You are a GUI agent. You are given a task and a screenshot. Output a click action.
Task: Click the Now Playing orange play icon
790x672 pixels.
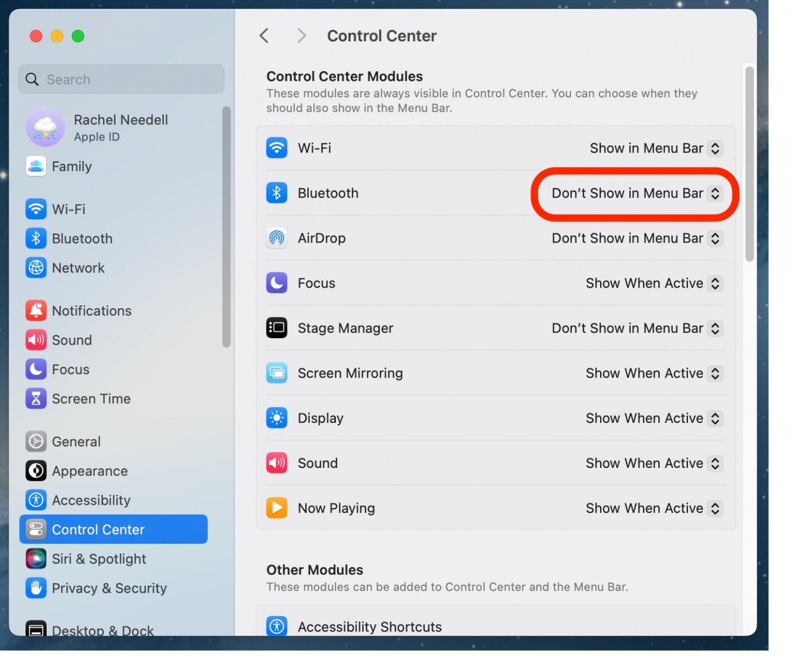point(277,508)
